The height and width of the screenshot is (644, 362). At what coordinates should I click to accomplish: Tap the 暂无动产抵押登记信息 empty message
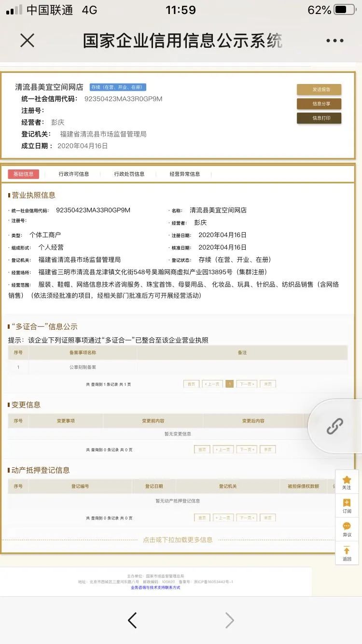tap(178, 501)
